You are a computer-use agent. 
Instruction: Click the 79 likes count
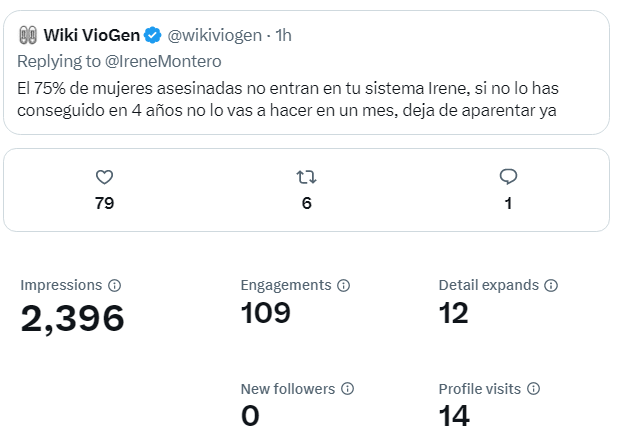(x=104, y=203)
